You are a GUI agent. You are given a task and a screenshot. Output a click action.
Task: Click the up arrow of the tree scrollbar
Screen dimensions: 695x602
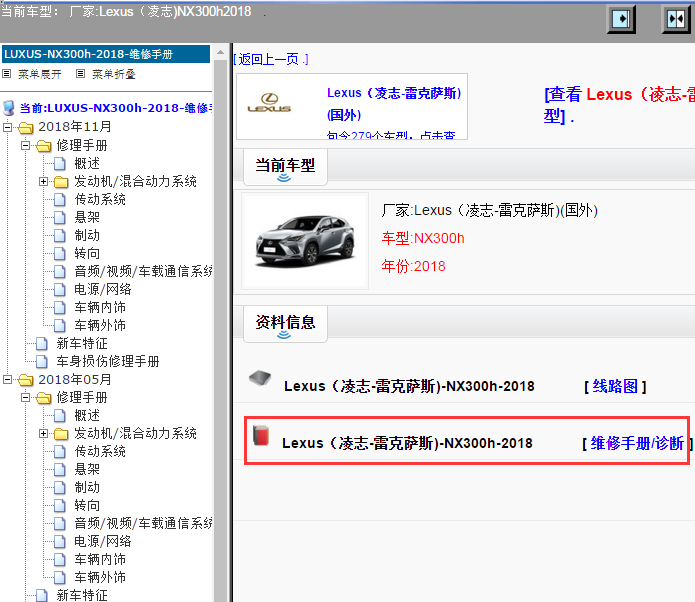click(220, 52)
